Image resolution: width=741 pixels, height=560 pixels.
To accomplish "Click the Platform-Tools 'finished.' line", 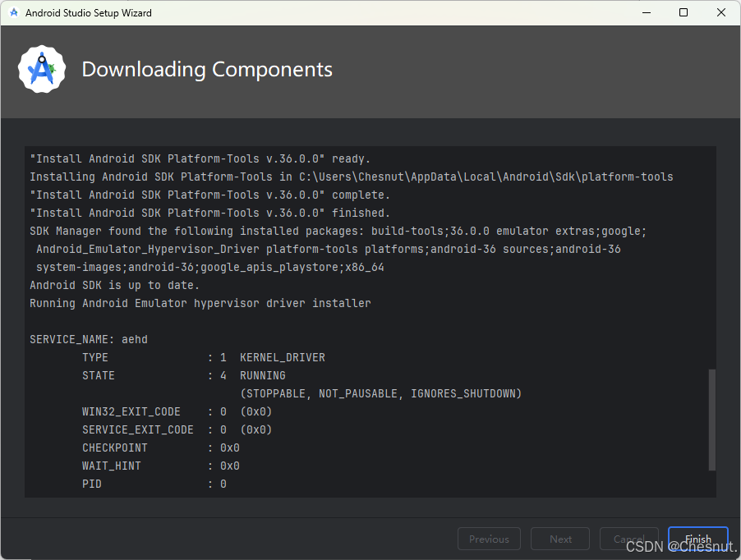I will [209, 213].
